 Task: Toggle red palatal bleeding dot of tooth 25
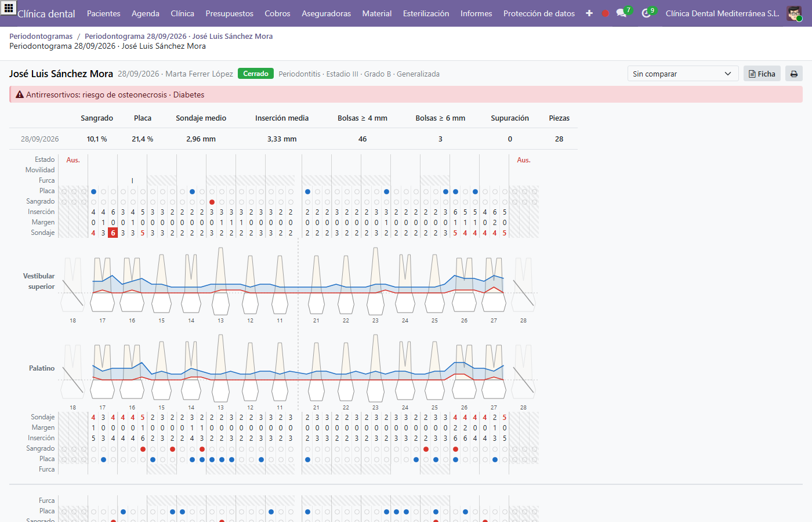coord(426,449)
